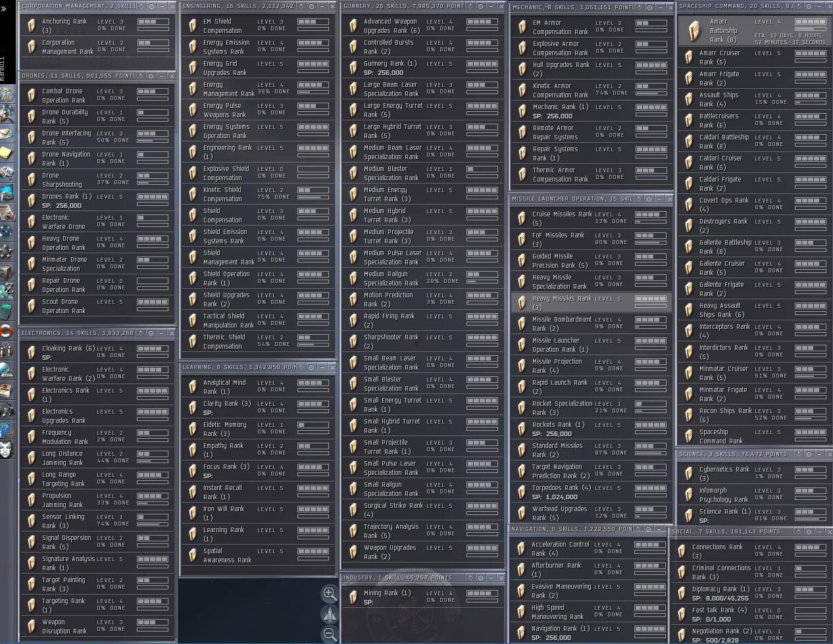Click the skill book icon for Anchoring

tap(30, 26)
